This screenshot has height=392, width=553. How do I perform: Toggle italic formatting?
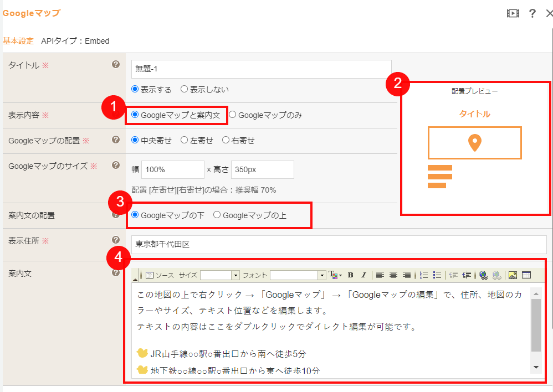(x=363, y=275)
